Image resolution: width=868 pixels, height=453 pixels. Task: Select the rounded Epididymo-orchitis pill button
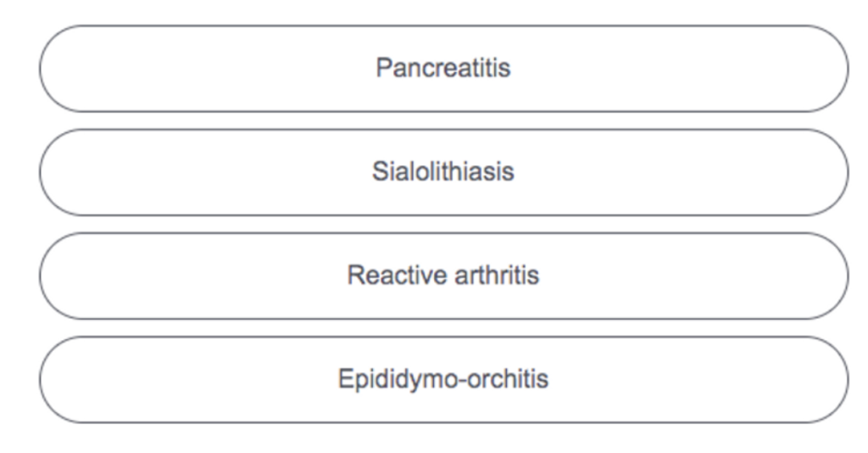[443, 379]
